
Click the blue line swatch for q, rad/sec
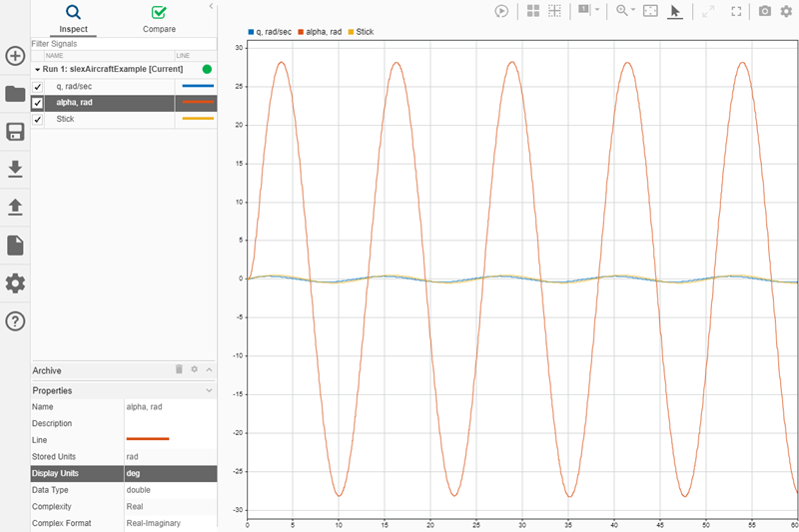198,86
